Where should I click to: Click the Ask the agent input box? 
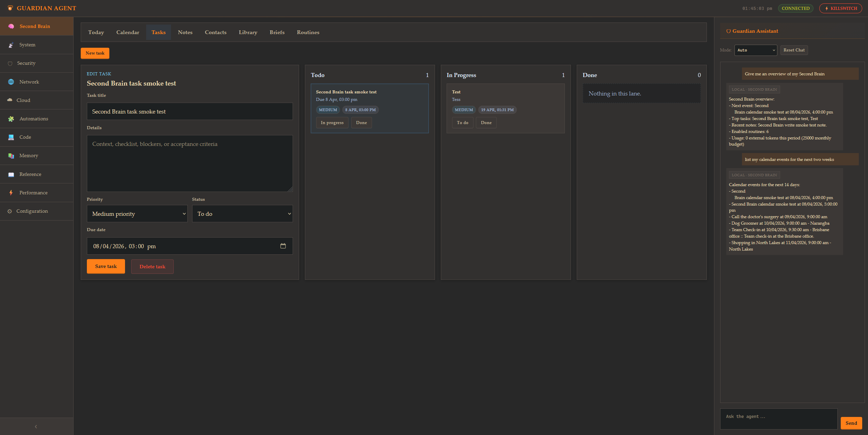(779, 419)
